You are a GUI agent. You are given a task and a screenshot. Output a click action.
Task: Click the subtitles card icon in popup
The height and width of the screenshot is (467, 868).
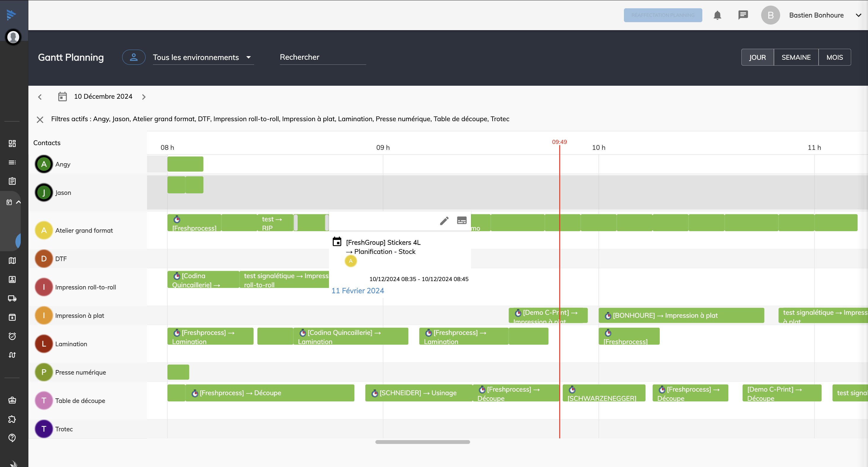pyautogui.click(x=461, y=220)
